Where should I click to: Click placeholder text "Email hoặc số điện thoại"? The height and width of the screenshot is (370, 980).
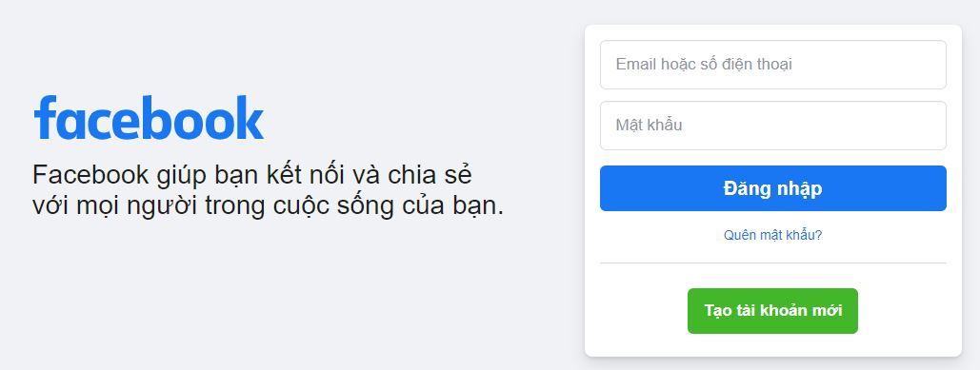click(704, 65)
